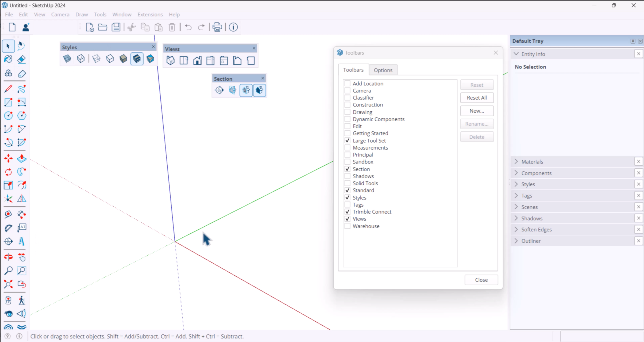Select the Push/Pull tool
Viewport: 644px width, 342px height.
point(21,158)
